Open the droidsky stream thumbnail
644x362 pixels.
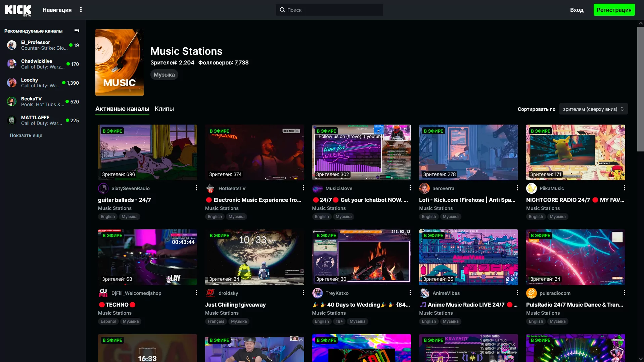point(255,257)
